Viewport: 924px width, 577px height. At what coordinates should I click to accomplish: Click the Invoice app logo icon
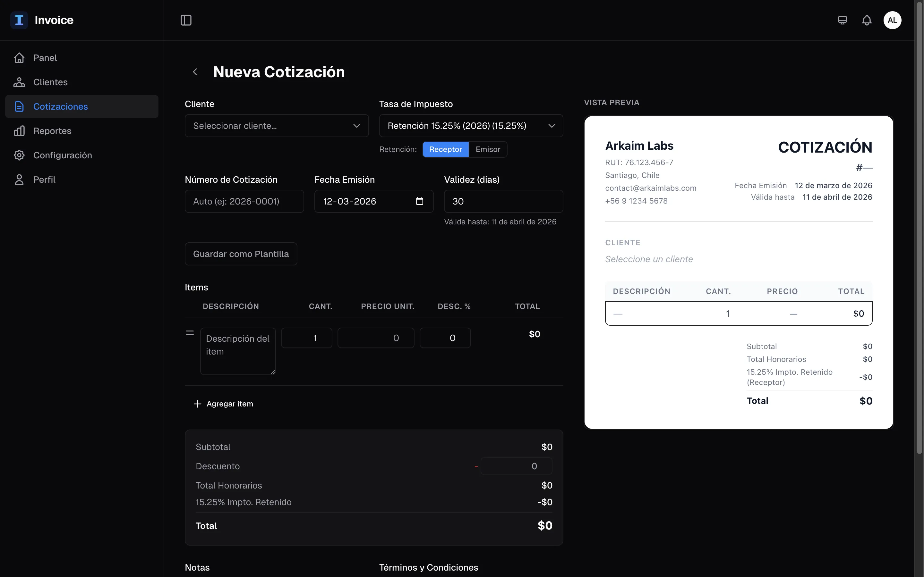[19, 20]
